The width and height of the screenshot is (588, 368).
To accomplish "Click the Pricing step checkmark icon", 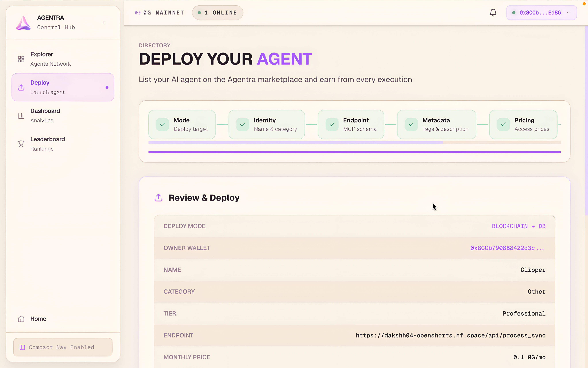I will tap(503, 124).
